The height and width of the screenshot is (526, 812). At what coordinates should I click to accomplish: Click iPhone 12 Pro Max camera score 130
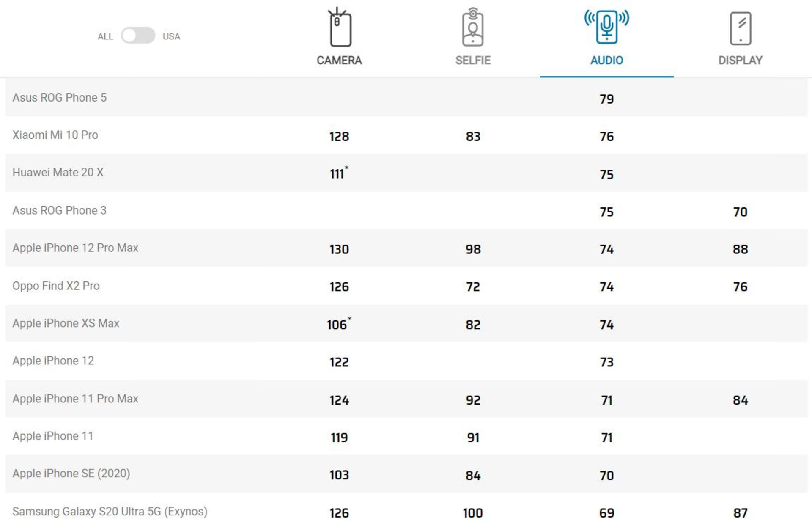339,249
